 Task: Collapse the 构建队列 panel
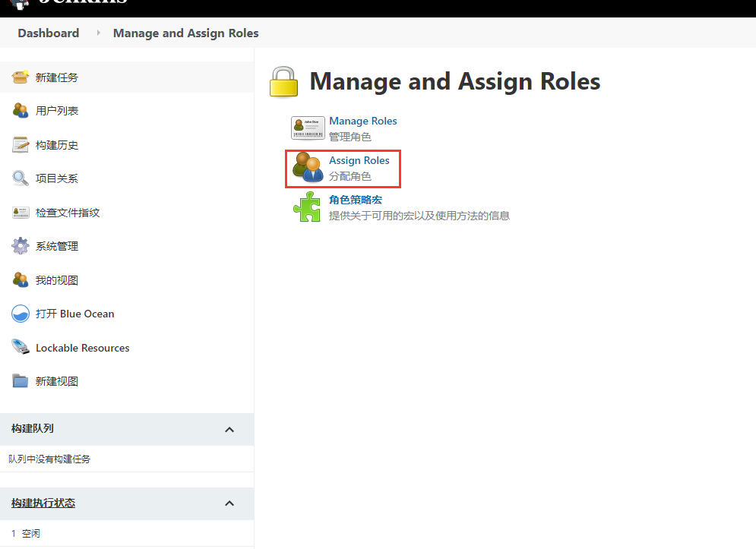tap(229, 430)
